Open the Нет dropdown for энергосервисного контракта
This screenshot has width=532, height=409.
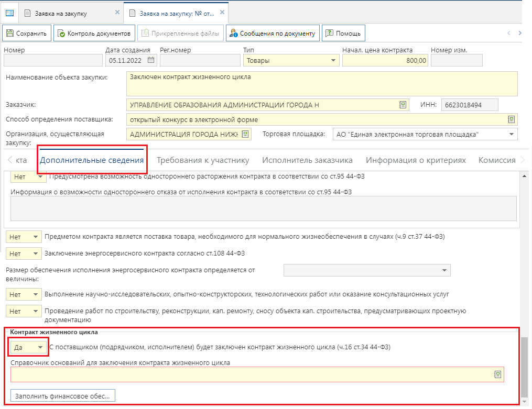click(x=24, y=253)
